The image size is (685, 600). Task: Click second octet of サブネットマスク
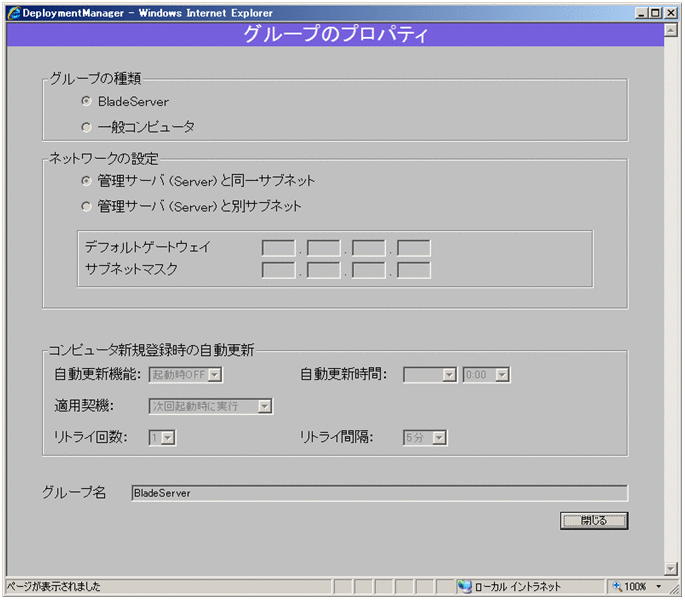click(x=323, y=270)
